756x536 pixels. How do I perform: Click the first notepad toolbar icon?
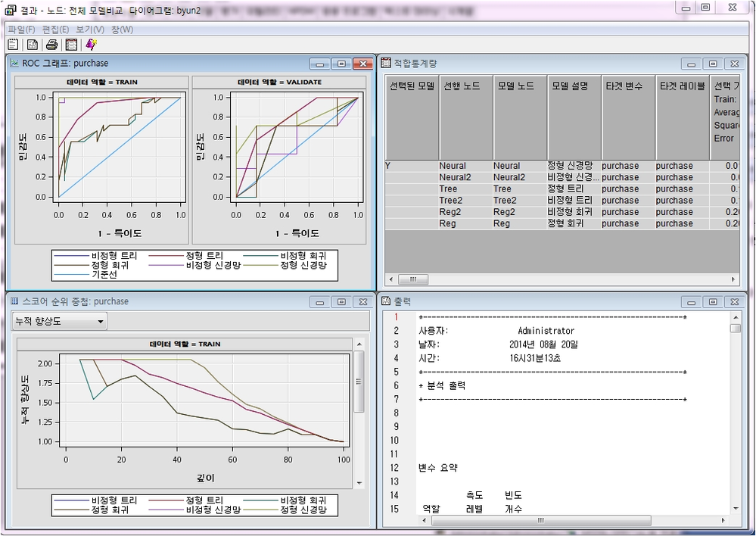pos(13,45)
